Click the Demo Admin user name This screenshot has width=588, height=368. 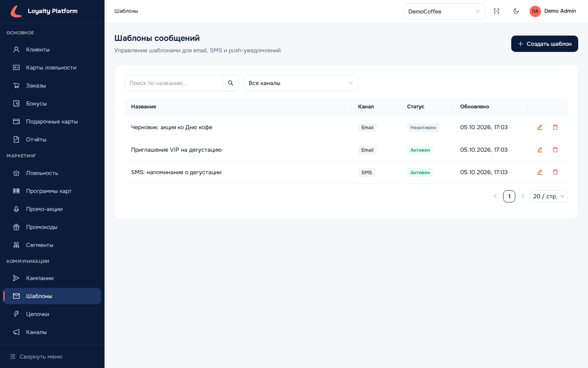[x=560, y=11]
